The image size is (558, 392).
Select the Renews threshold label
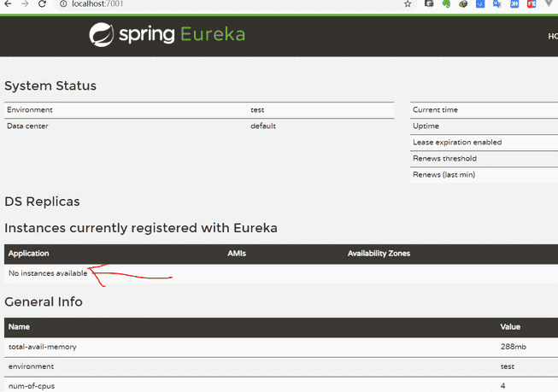(444, 158)
